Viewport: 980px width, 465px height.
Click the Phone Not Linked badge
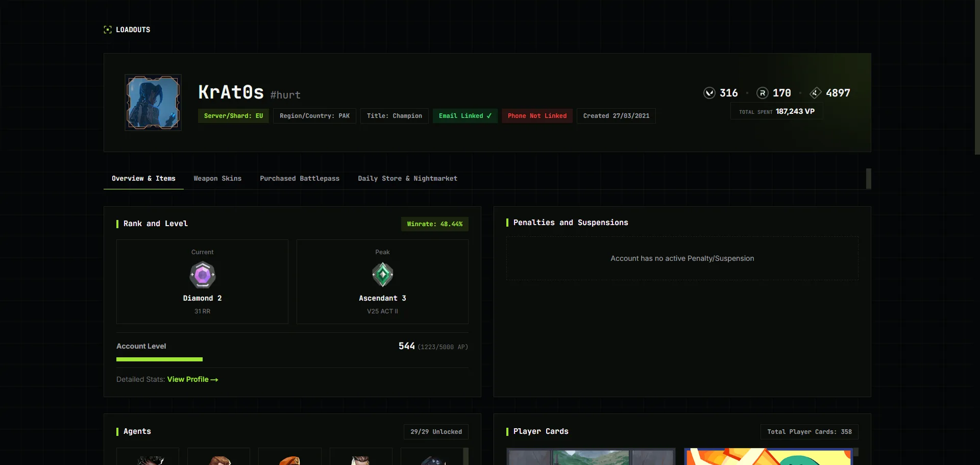(537, 116)
